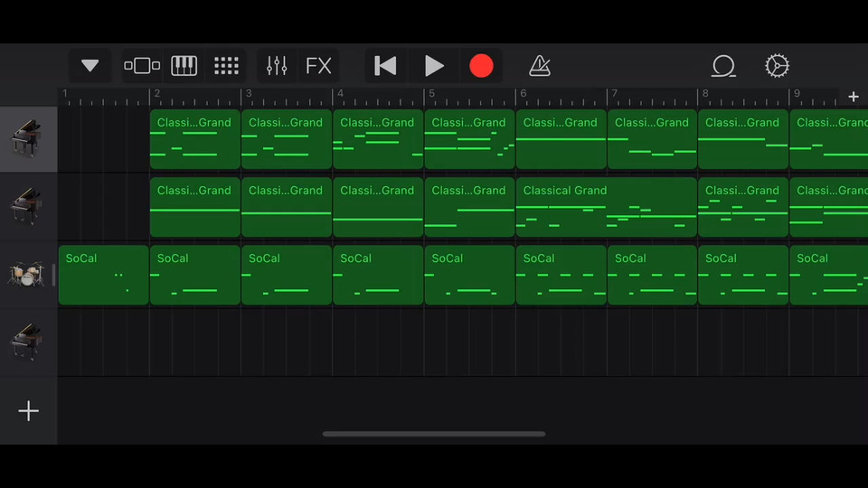868x488 pixels.
Task: Add a new track with plus button
Action: click(x=28, y=411)
